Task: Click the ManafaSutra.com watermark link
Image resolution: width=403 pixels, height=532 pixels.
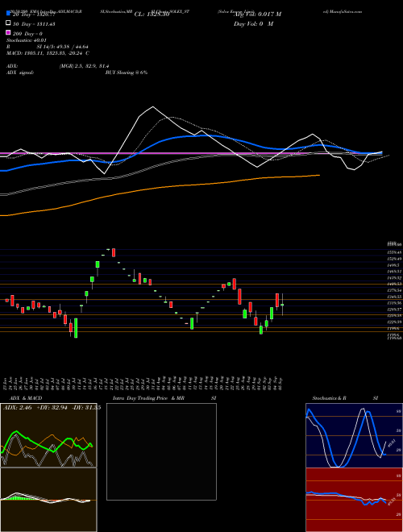Action: coord(346,11)
